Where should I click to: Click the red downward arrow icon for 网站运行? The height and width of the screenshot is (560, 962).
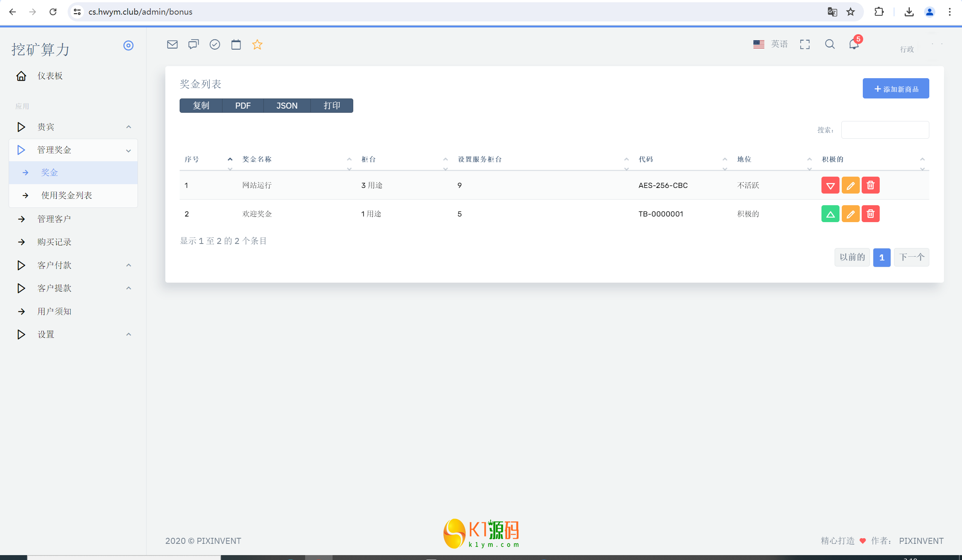(x=830, y=185)
